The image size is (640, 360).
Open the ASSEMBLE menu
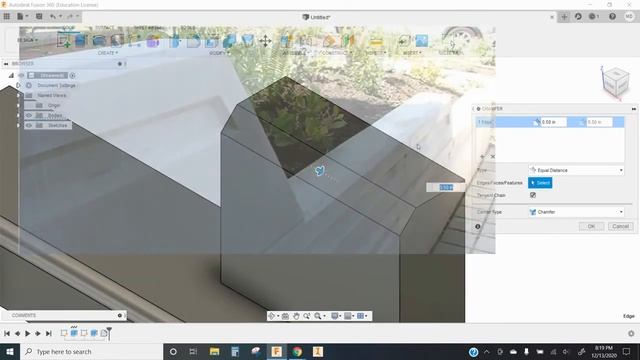297,53
